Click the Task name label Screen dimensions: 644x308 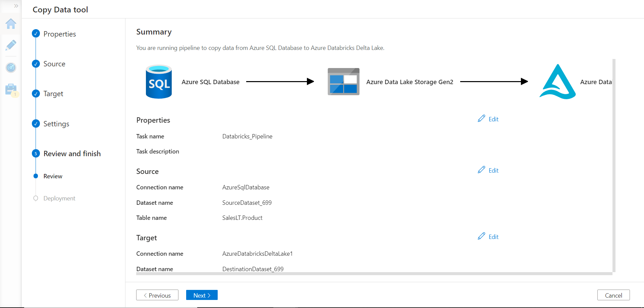click(150, 136)
